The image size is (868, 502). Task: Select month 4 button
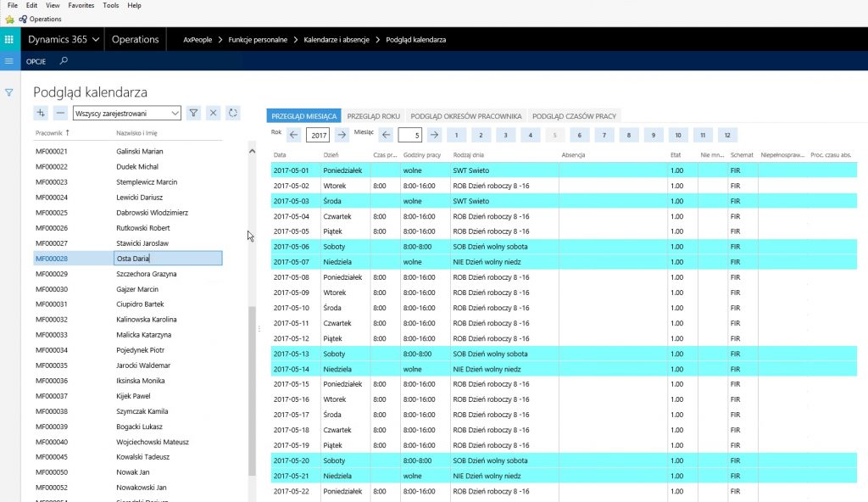pos(531,135)
